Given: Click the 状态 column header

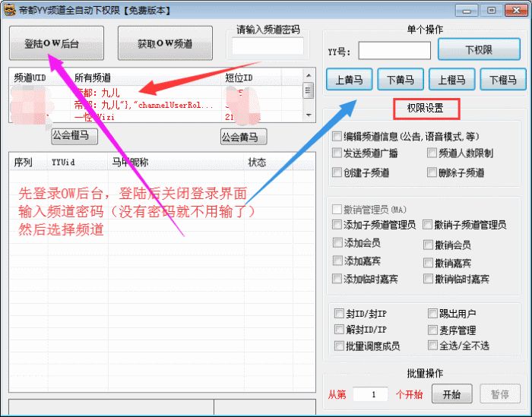Looking at the screenshot, I should click(x=268, y=163).
